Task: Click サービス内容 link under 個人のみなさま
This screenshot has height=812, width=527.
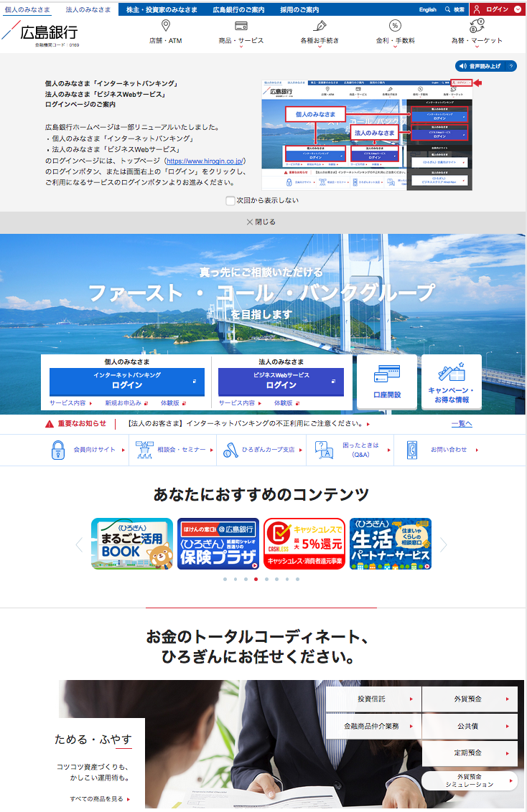Action: [x=71, y=403]
